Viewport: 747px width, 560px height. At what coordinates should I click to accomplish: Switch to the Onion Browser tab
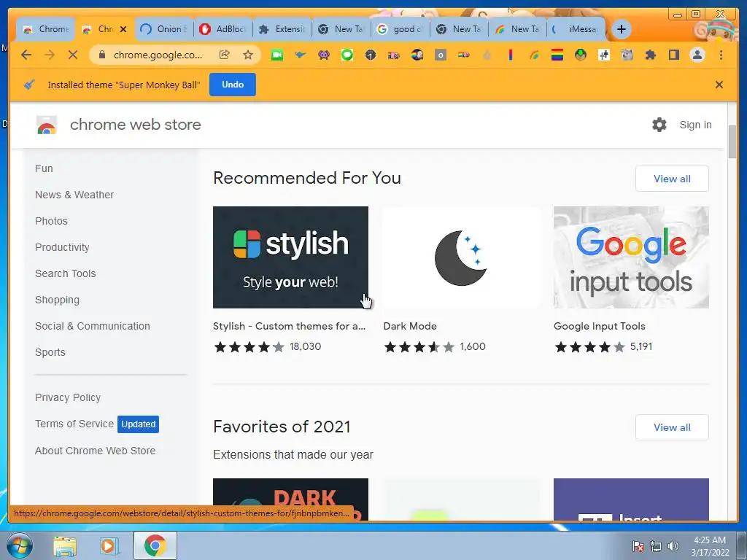click(x=164, y=29)
